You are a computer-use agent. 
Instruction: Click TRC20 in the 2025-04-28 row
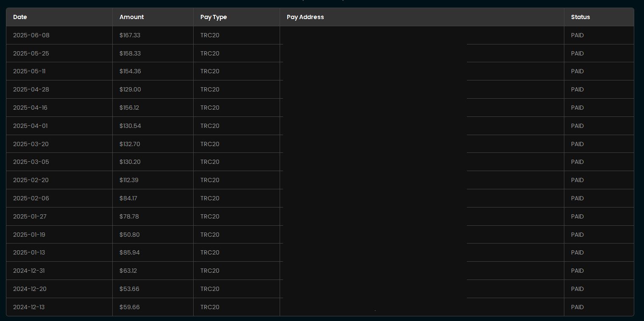coord(210,89)
